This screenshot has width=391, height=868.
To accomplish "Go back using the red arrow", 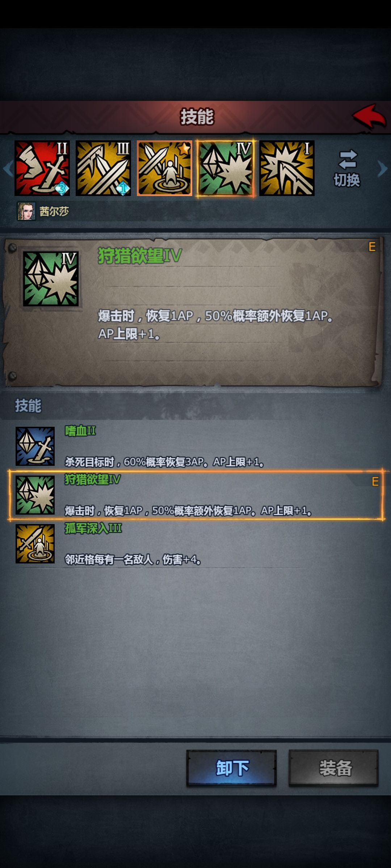I will (369, 117).
